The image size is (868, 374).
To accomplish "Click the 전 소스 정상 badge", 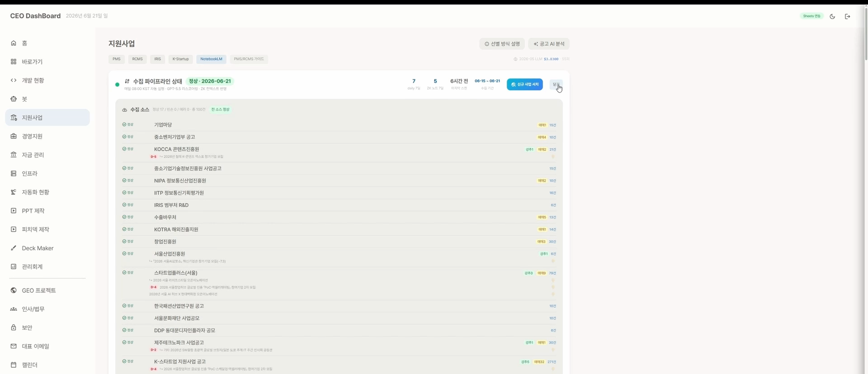I will [x=221, y=109].
